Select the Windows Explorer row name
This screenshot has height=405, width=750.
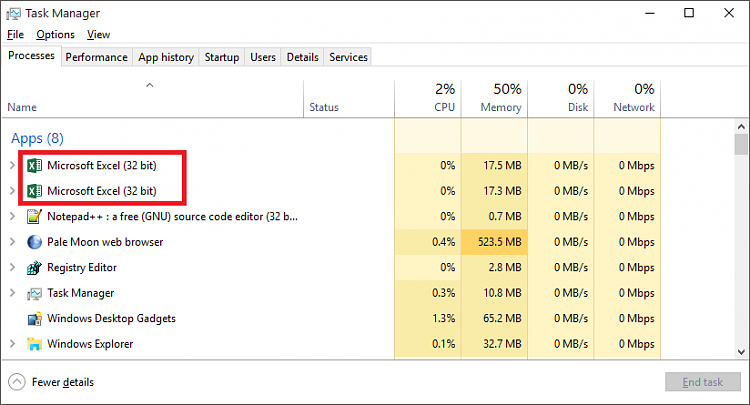point(90,344)
